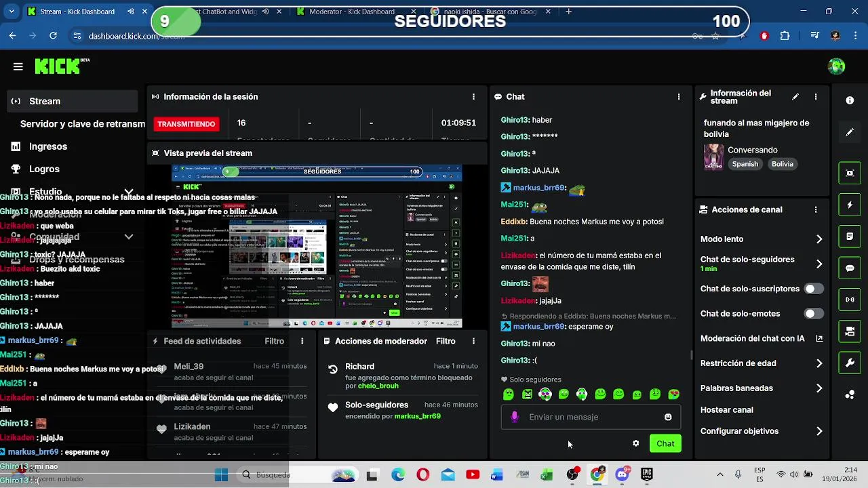
Task: Focus the Enviar un mensaje field
Action: [590, 417]
